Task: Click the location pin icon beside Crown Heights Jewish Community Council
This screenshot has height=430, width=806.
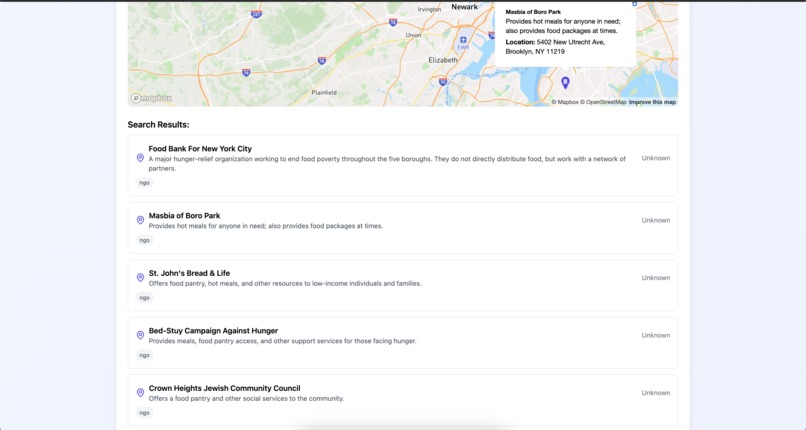Action: [x=140, y=393]
